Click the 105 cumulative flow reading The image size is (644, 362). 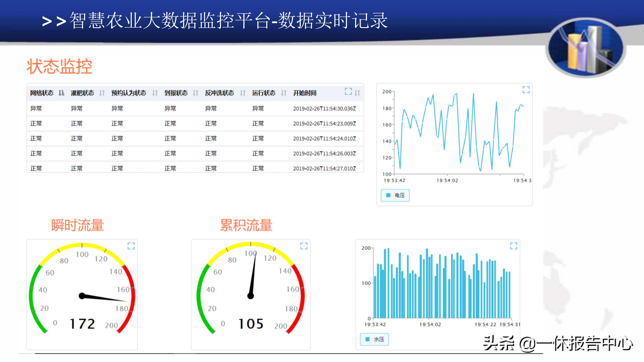click(x=251, y=324)
